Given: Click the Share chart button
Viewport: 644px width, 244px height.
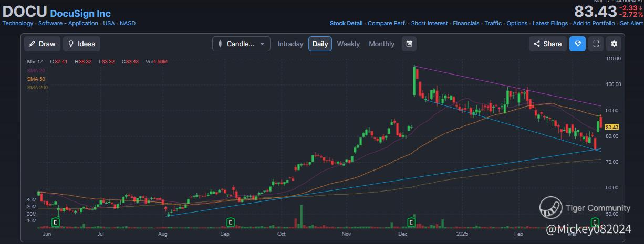Looking at the screenshot, I should [547, 44].
